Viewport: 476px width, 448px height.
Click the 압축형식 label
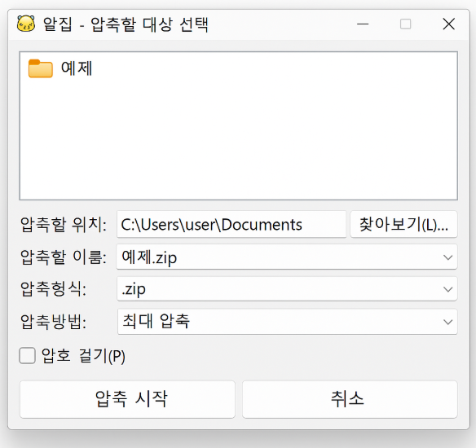click(53, 289)
